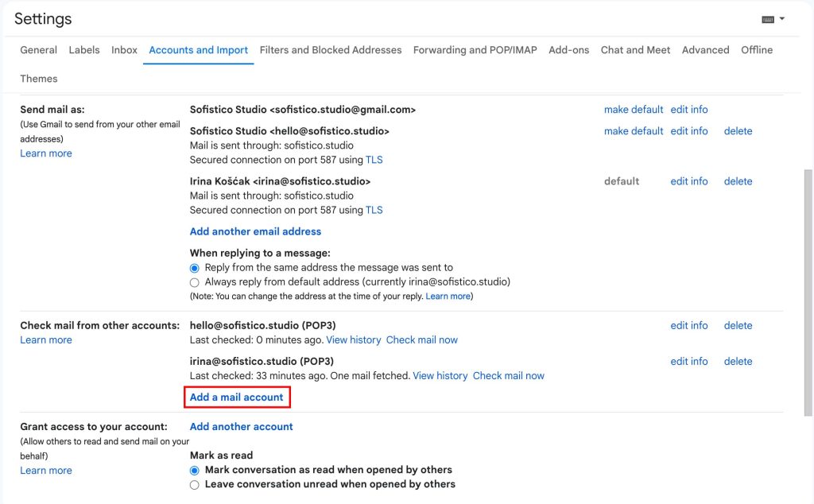This screenshot has width=814, height=504.
Task: Choose Leave conversation unread when opened by others
Action: [195, 484]
